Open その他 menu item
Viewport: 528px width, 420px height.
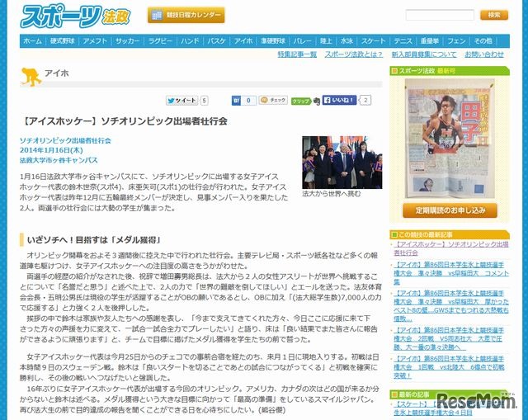[483, 41]
